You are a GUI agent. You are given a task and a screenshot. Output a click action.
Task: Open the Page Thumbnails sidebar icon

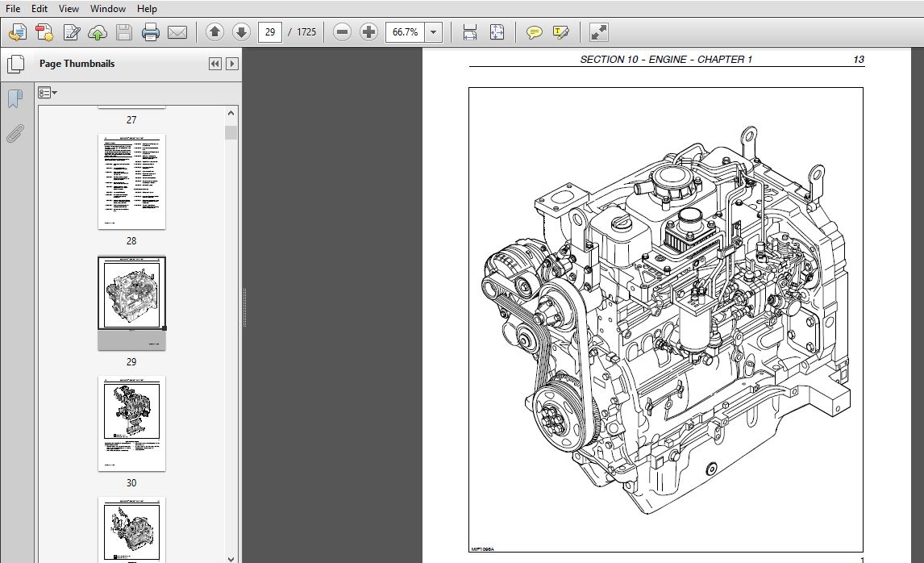pos(15,65)
